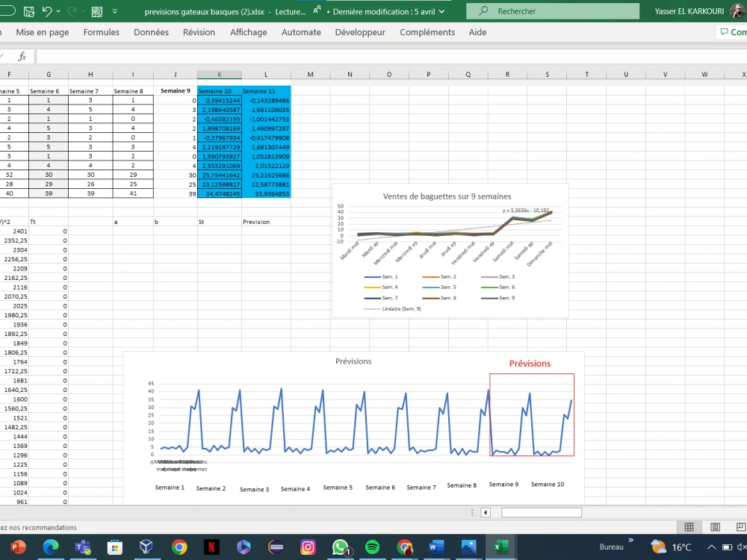
Task: Switch to Normal view from the status bar
Action: (x=689, y=527)
